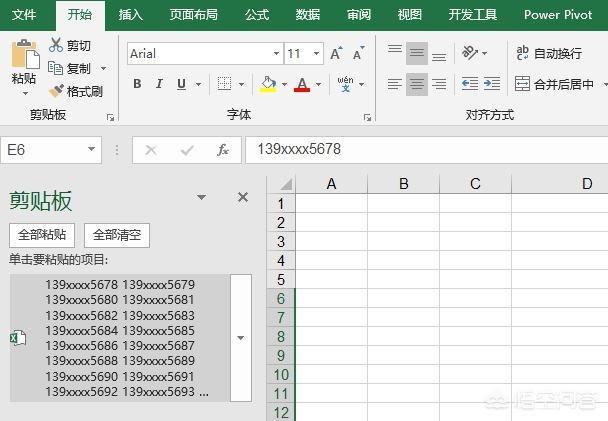Switch to the 开发工具 tab

tap(473, 15)
